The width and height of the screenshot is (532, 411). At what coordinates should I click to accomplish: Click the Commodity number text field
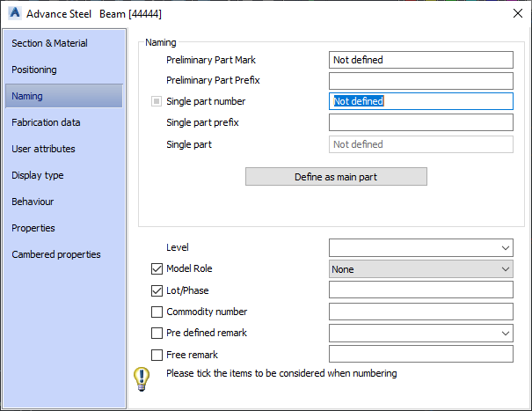tap(420, 312)
